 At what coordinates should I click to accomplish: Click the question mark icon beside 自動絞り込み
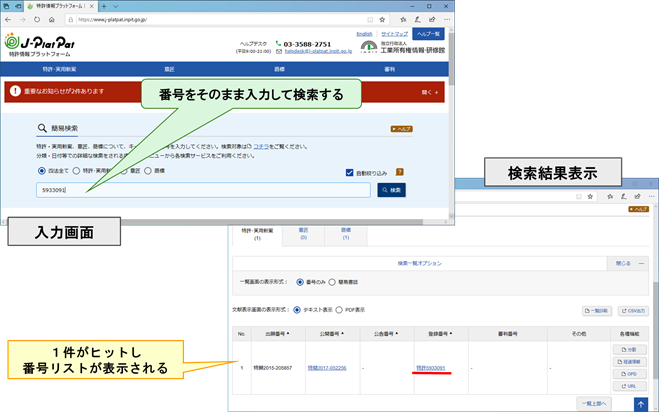click(x=400, y=172)
